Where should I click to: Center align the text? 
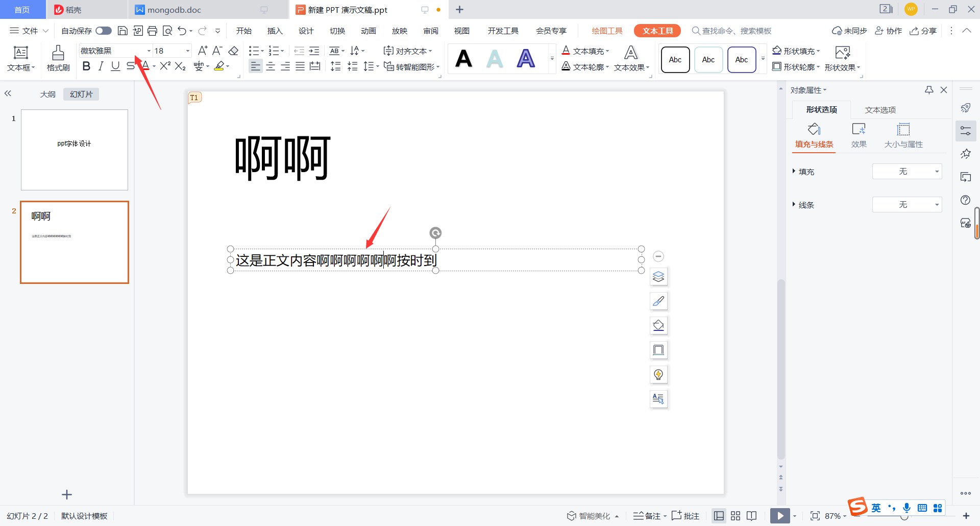tap(271, 66)
